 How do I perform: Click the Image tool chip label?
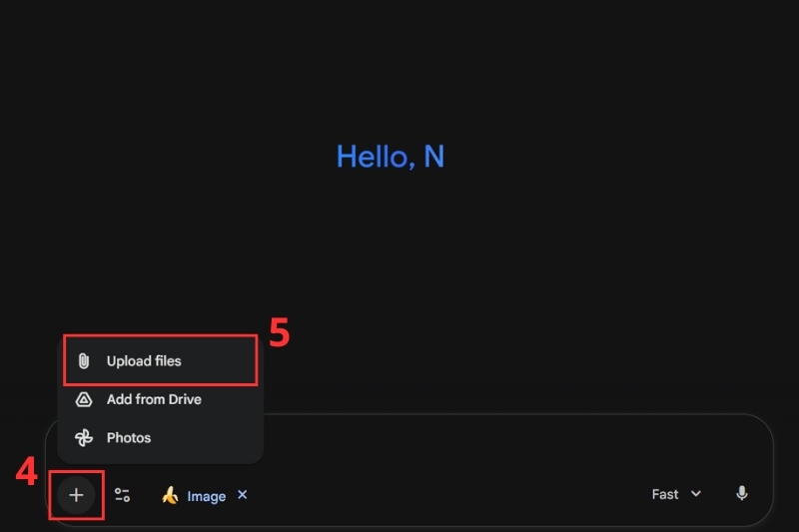tap(206, 496)
